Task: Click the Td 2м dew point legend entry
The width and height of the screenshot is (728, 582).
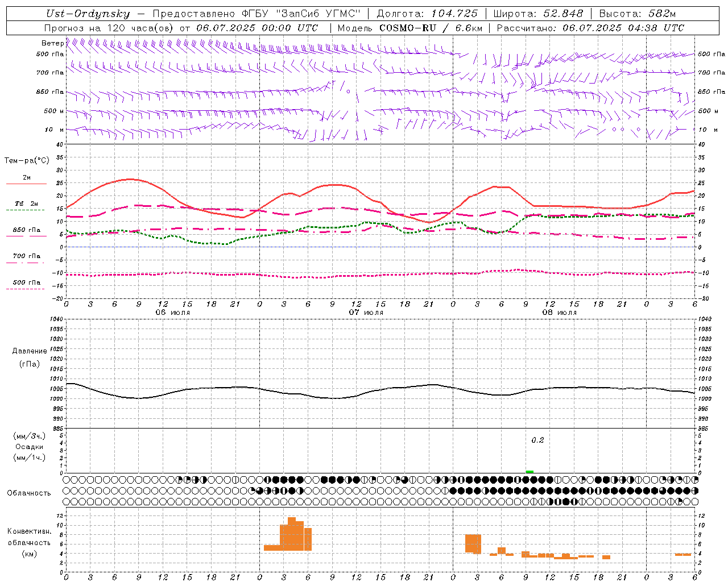Action: 27,203
